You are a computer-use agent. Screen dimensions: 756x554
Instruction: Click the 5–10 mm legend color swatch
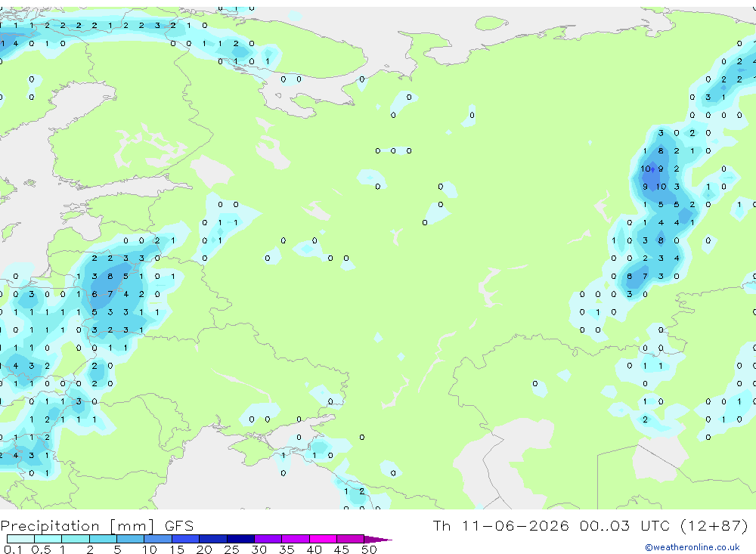131,539
